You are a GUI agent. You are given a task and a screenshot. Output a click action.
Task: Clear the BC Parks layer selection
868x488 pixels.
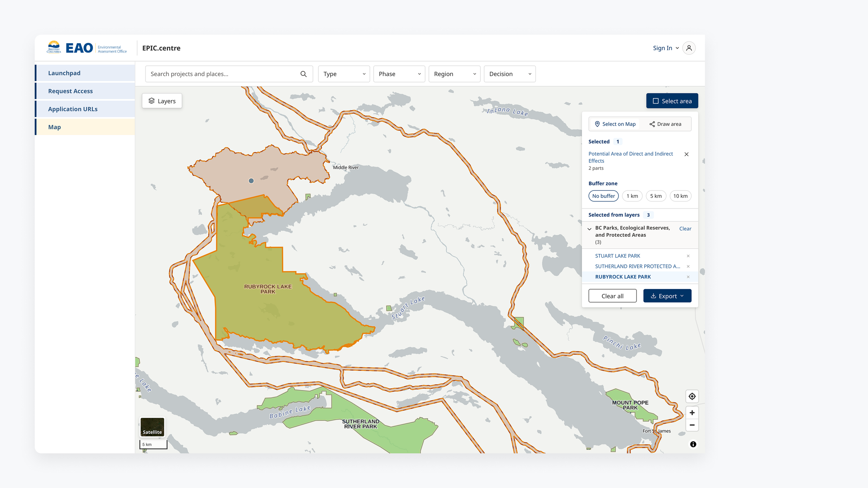(x=685, y=229)
